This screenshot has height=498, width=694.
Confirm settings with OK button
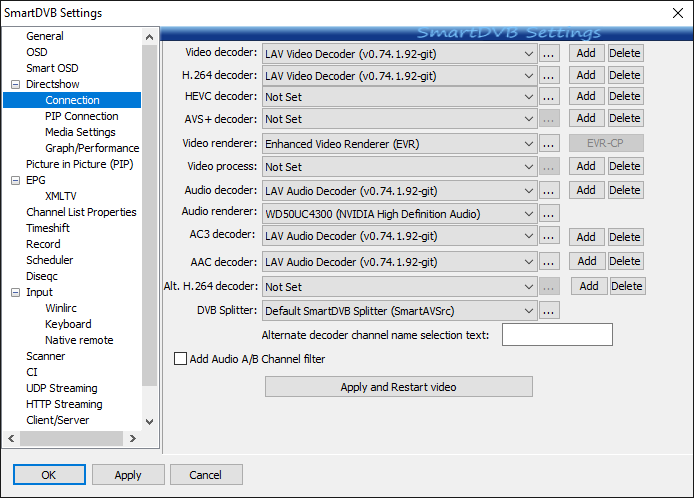click(49, 475)
